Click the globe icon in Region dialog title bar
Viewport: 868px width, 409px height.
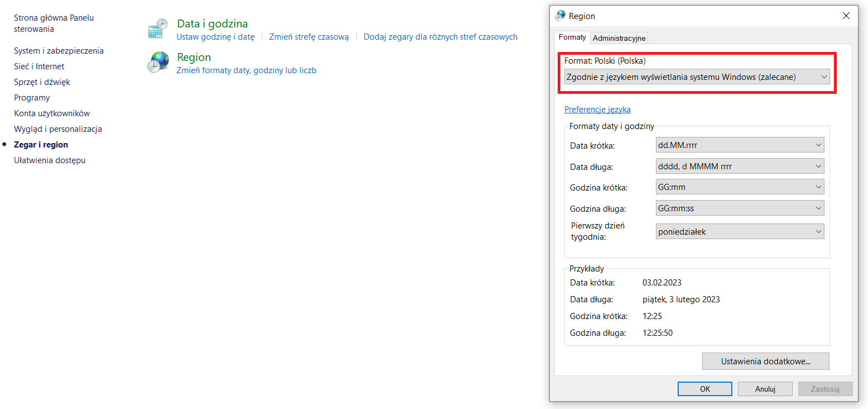(560, 16)
